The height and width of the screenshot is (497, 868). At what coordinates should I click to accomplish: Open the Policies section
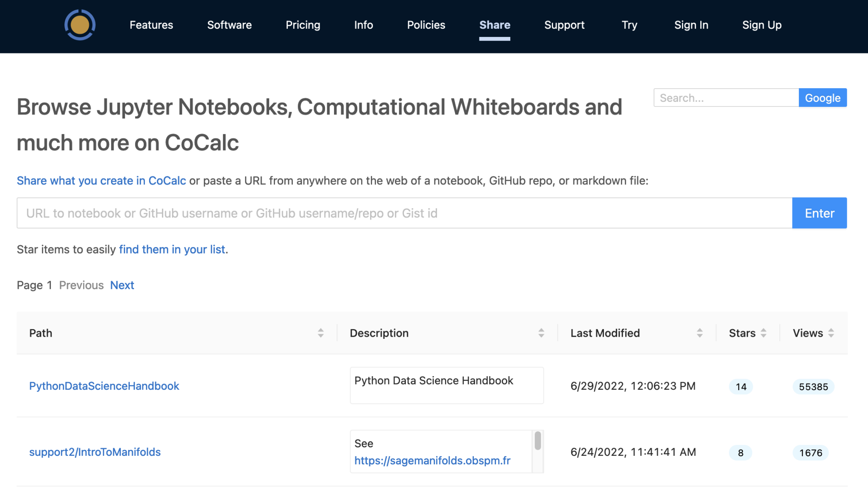pos(426,25)
